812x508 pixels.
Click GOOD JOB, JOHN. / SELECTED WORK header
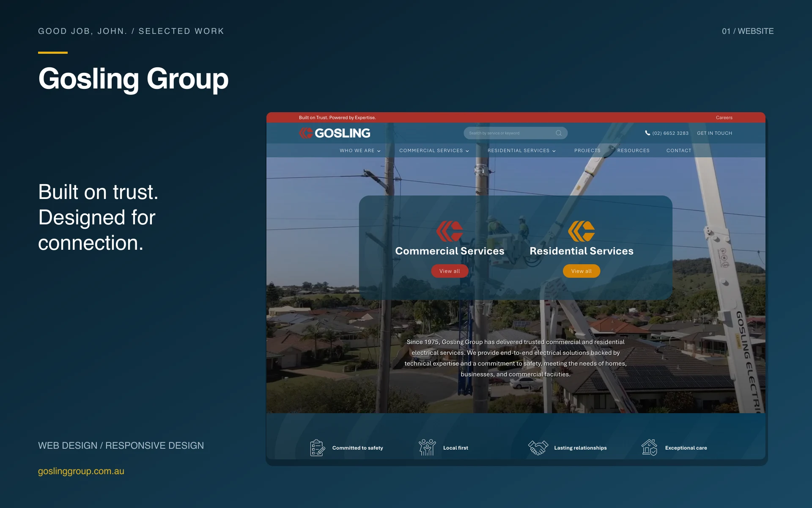(x=131, y=31)
